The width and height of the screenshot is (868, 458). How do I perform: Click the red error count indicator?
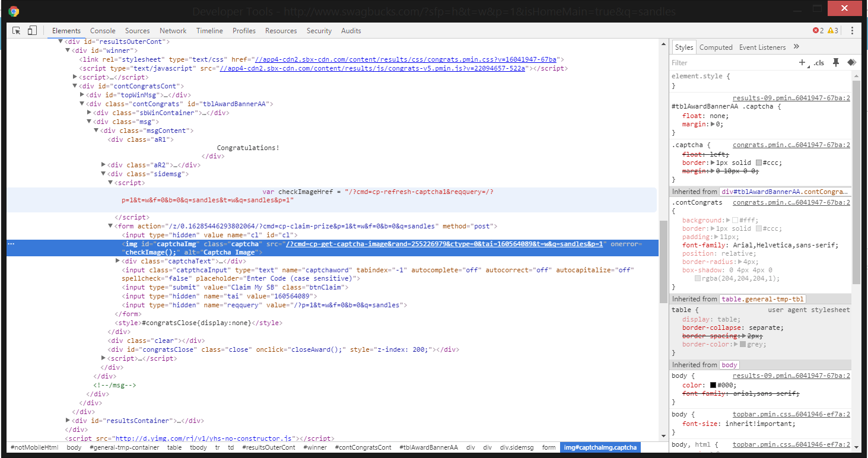click(x=818, y=31)
